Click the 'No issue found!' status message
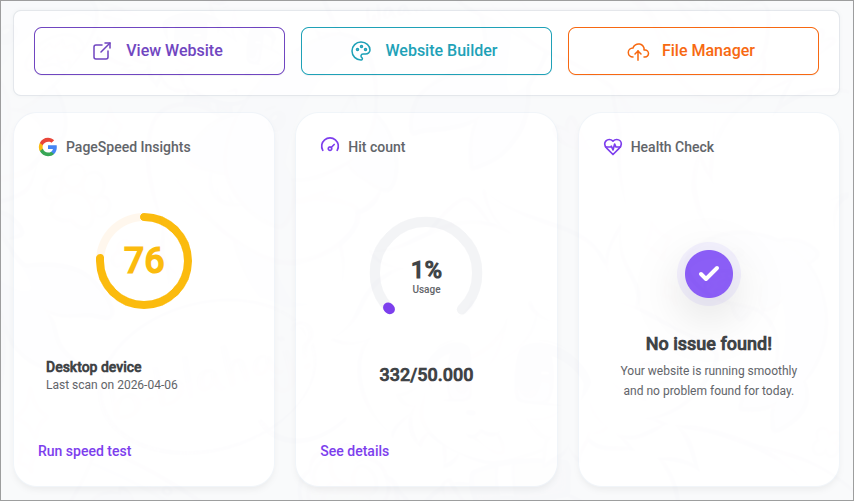 tap(708, 344)
